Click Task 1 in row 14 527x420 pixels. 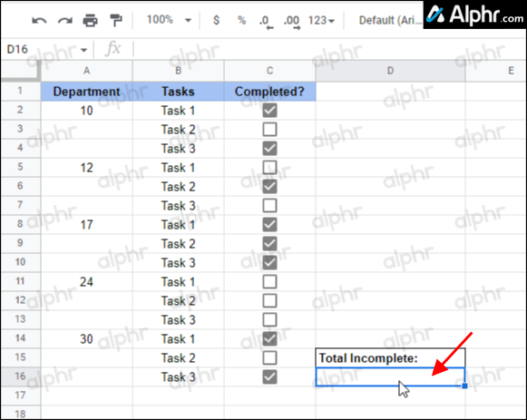178,339
